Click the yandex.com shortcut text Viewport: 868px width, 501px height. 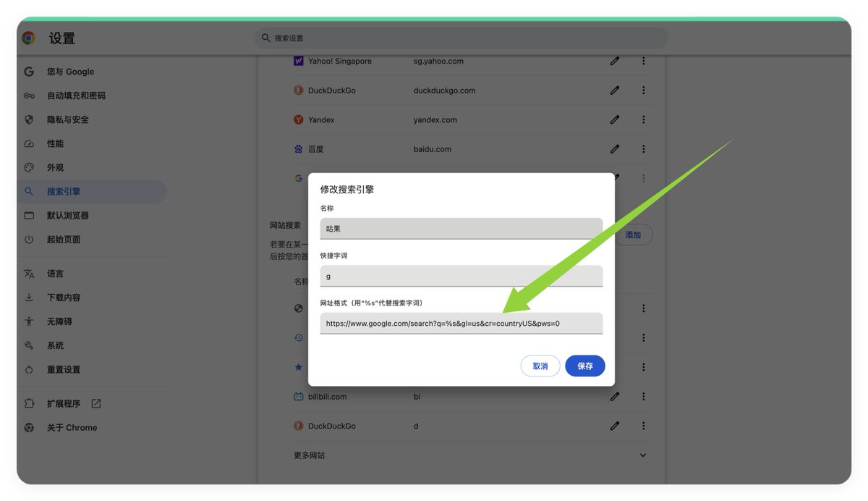pos(435,119)
